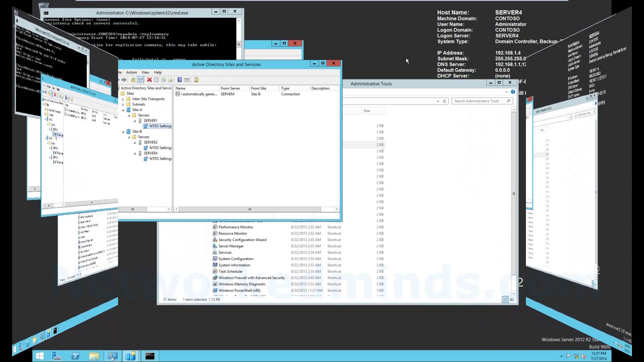Switch to details view in Administrative Tools
The height and width of the screenshot is (362, 644).
click(x=505, y=299)
